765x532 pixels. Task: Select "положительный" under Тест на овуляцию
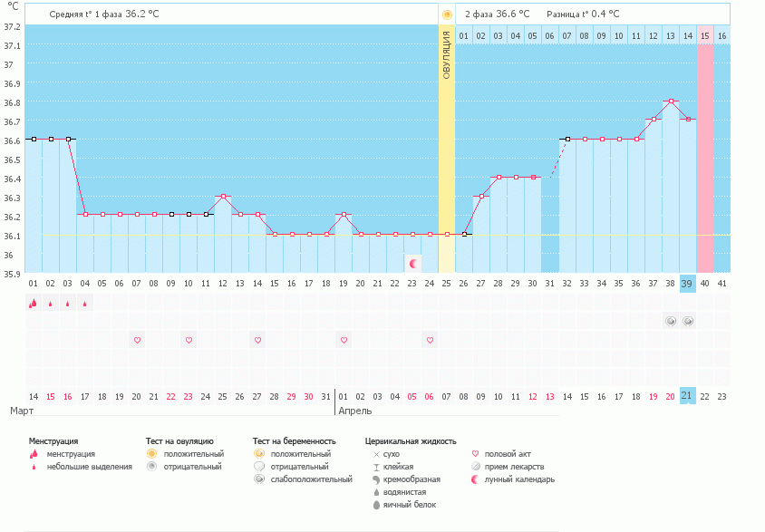(x=152, y=451)
